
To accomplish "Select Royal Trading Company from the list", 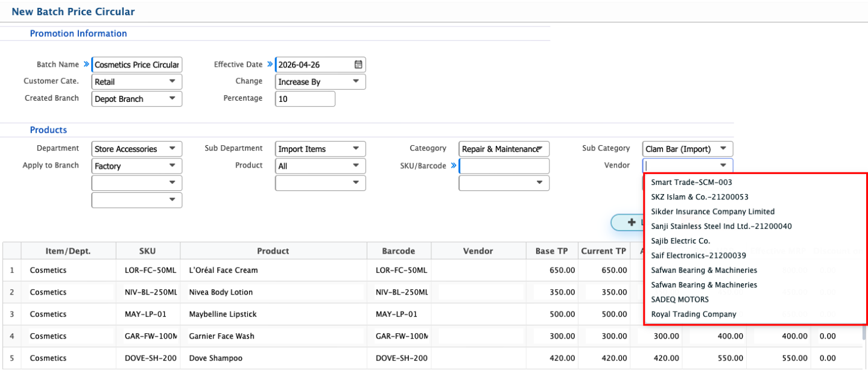I will tap(693, 314).
